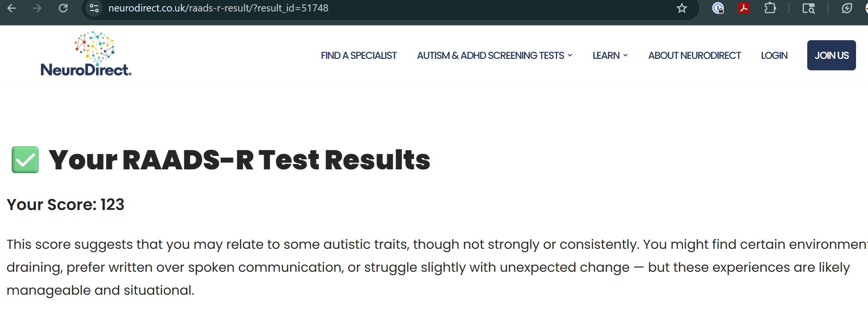Expand Autism & ADHD Screening Tests menu
Image resolution: width=868 pixels, height=311 pixels.
point(494,56)
